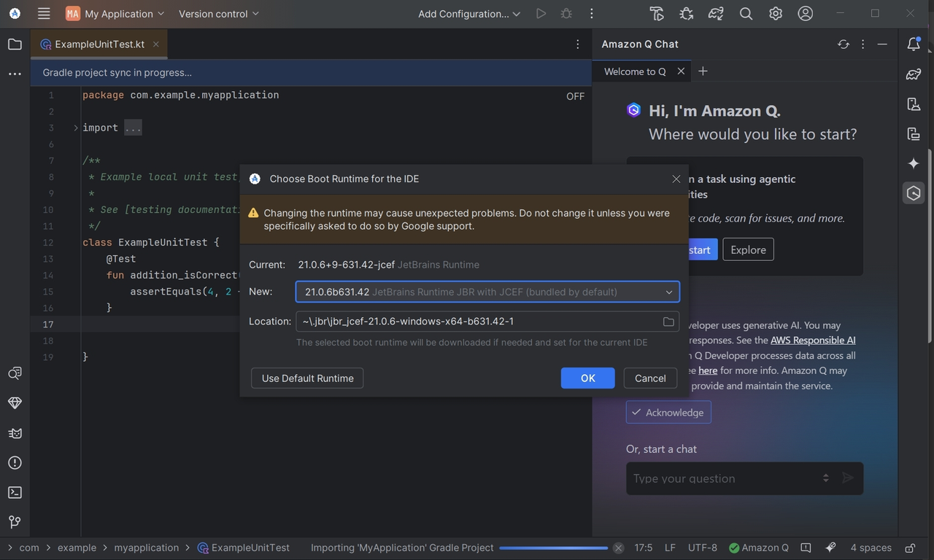Open Gemini sparkle tool window
The image size is (934, 560).
click(x=914, y=163)
